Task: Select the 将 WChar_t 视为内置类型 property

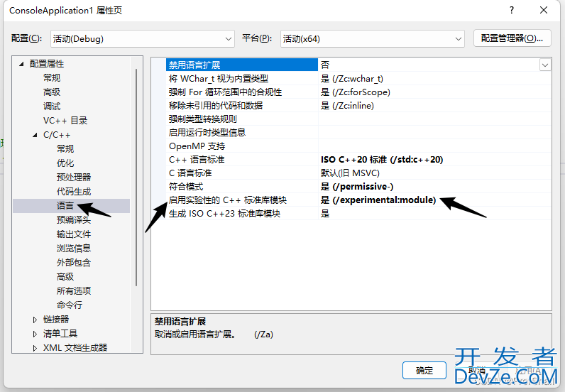Action: (x=219, y=78)
